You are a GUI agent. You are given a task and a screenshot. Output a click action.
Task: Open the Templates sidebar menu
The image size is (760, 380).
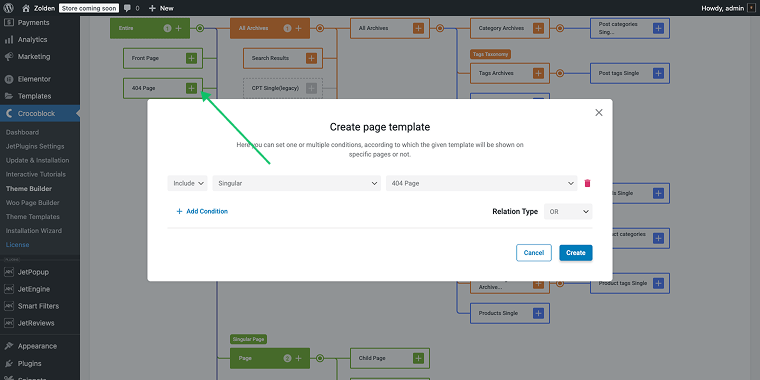tap(40, 96)
